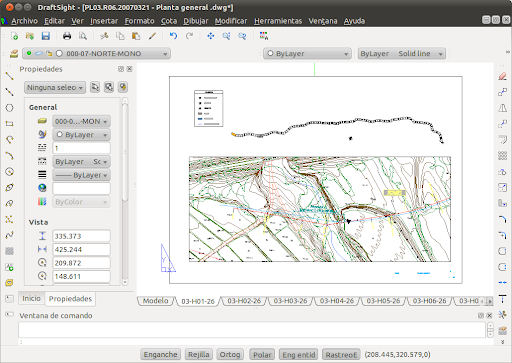Open the 000-07-NORTE-MONO layer dropdown
512x363 pixels.
tap(97, 54)
